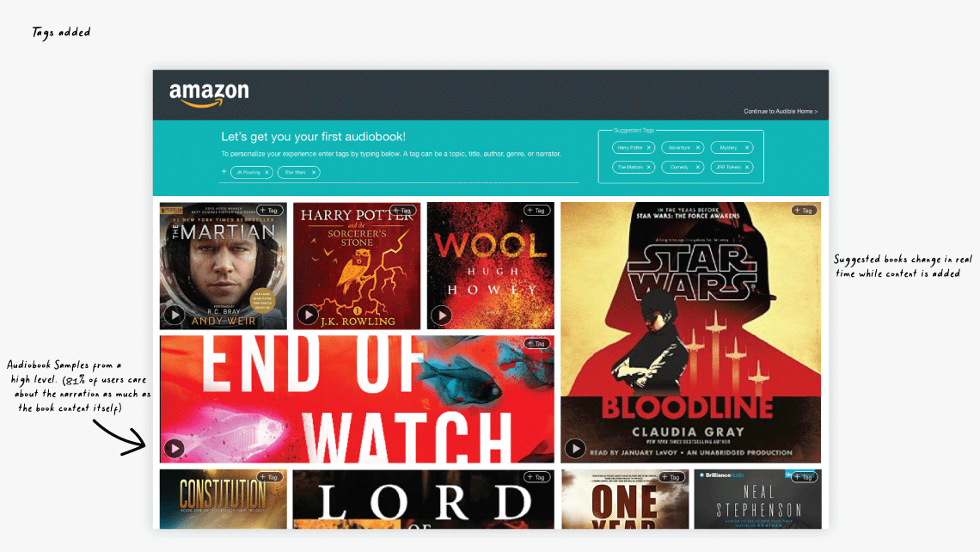Select the JRR Tolkien suggested tag
The image size is (980, 552).
pos(728,167)
